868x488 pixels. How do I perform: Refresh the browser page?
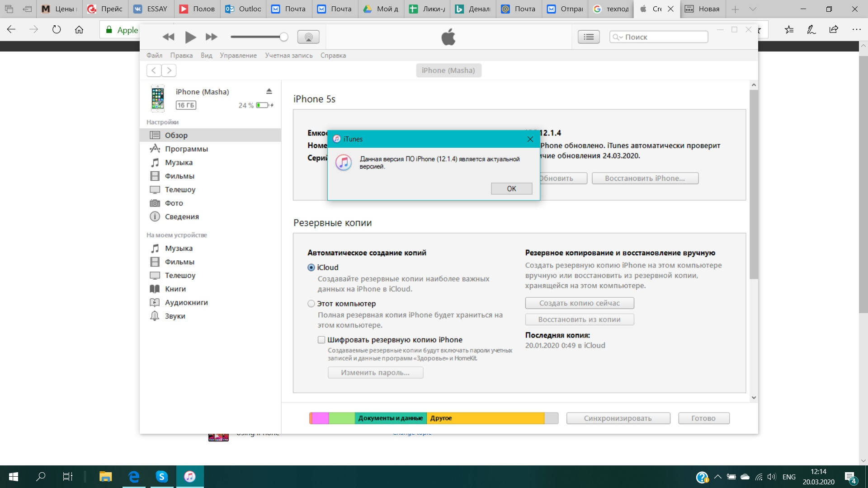pos(57,30)
